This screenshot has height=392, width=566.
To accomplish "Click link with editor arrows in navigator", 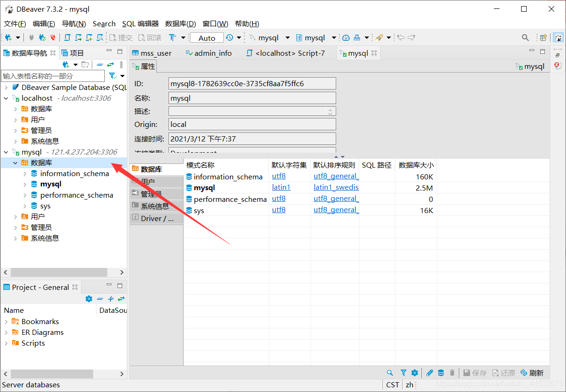I will pyautogui.click(x=110, y=65).
